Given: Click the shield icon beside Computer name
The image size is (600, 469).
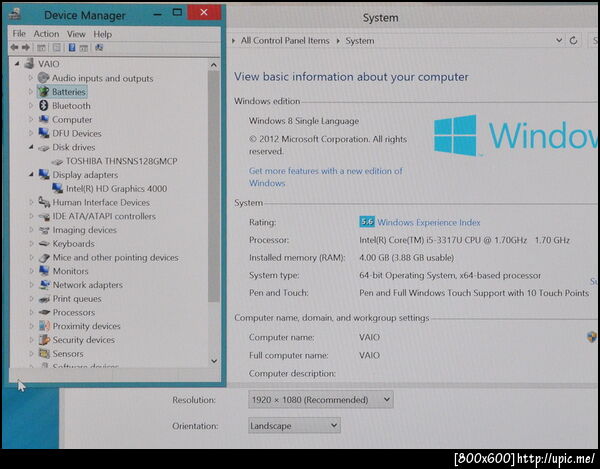Looking at the screenshot, I should (x=592, y=337).
